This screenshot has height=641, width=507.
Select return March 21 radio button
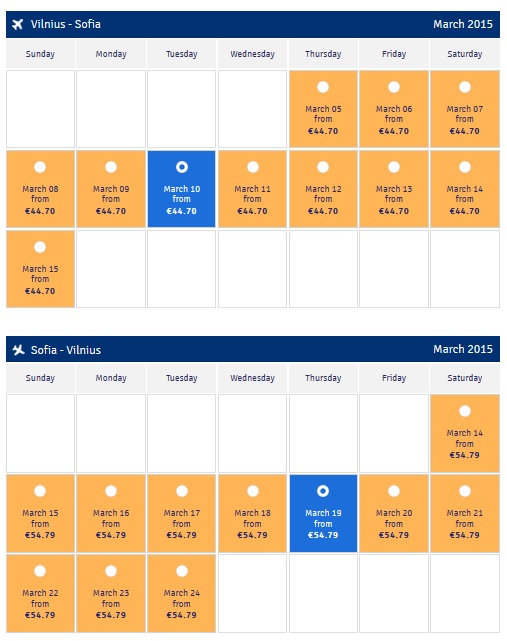(465, 491)
